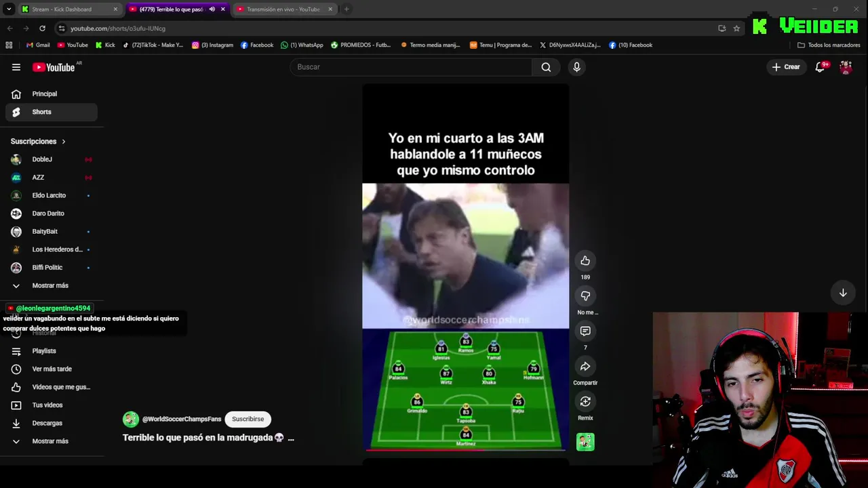Screen dimensions: 868x488
Task: Open the sound thumbnail below Remix
Action: (x=585, y=442)
